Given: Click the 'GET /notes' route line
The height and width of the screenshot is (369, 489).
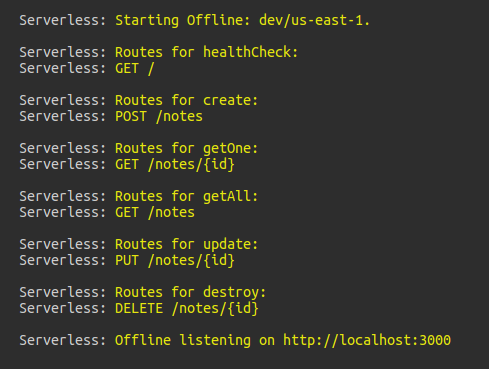Looking at the screenshot, I should coord(155,212).
